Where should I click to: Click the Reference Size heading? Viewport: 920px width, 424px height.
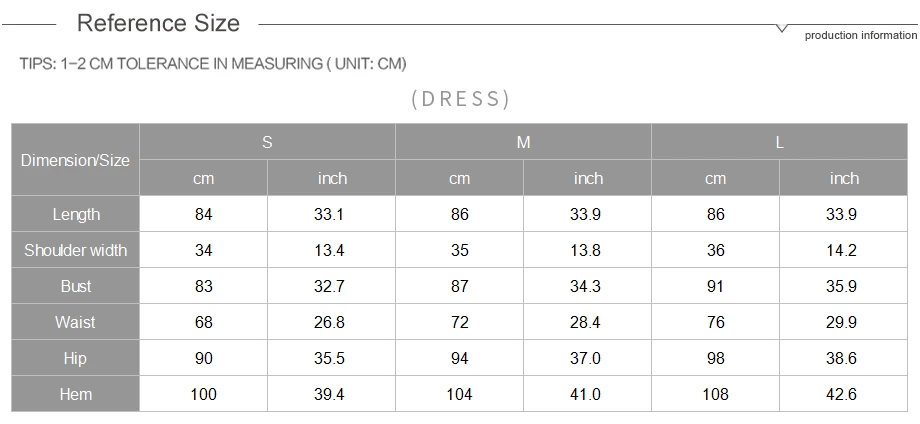[158, 23]
